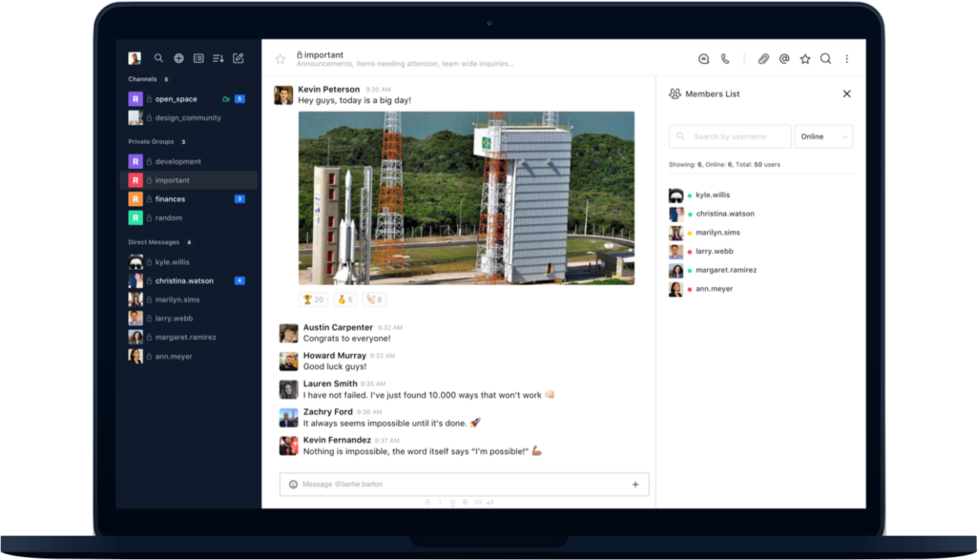This screenshot has width=977, height=560.
Task: Click the create new pencil icon
Action: (x=239, y=58)
